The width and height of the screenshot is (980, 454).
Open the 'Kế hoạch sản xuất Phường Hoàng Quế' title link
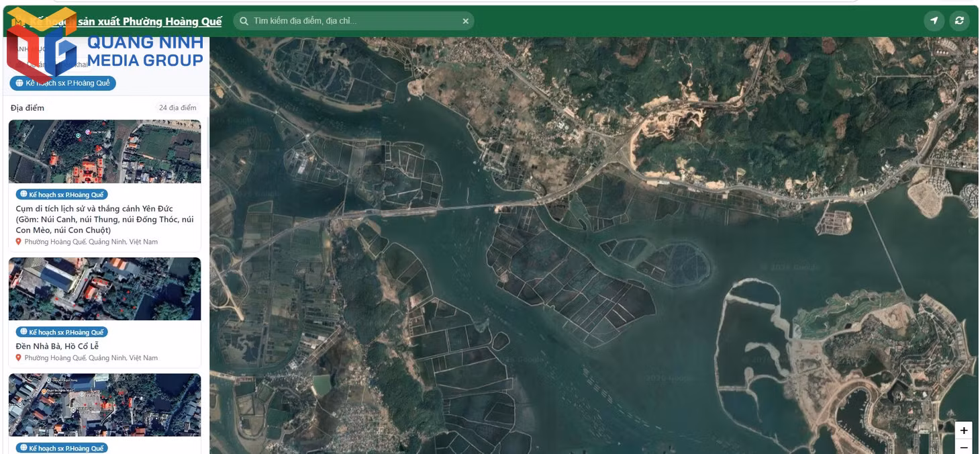click(x=126, y=21)
